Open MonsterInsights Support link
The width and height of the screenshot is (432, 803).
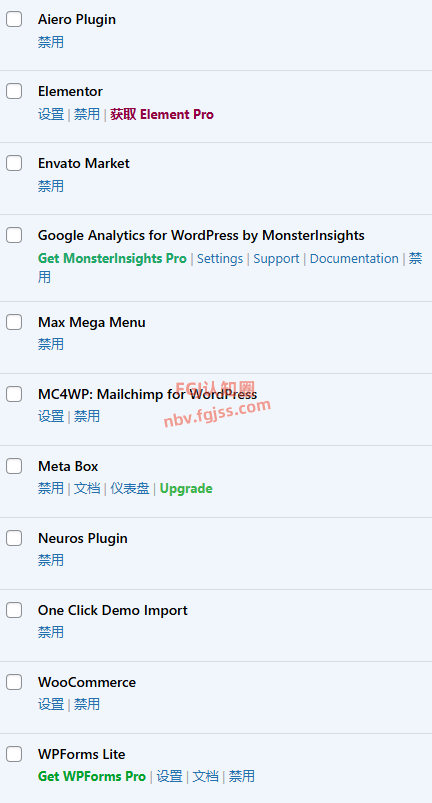click(x=276, y=259)
